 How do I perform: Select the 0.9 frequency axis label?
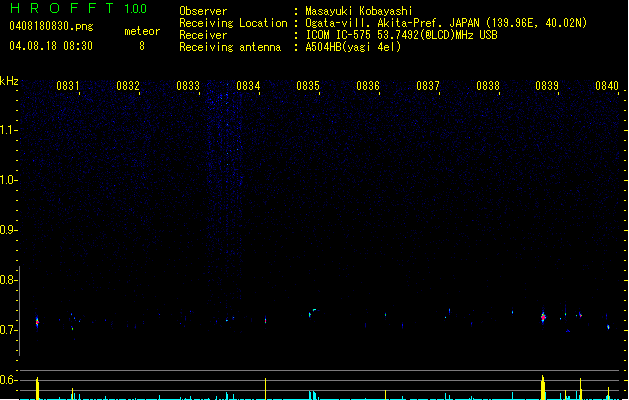click(8, 230)
